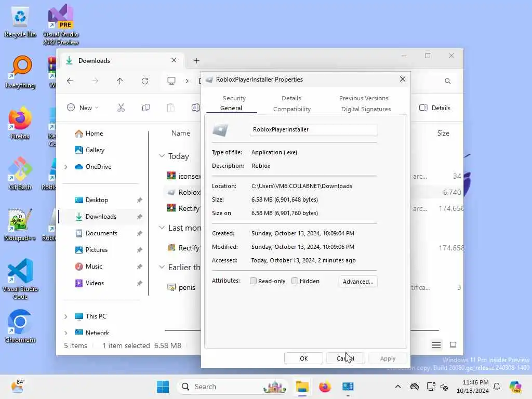Launch Firefox from the desktop
This screenshot has height=399, width=532.
tap(20, 123)
